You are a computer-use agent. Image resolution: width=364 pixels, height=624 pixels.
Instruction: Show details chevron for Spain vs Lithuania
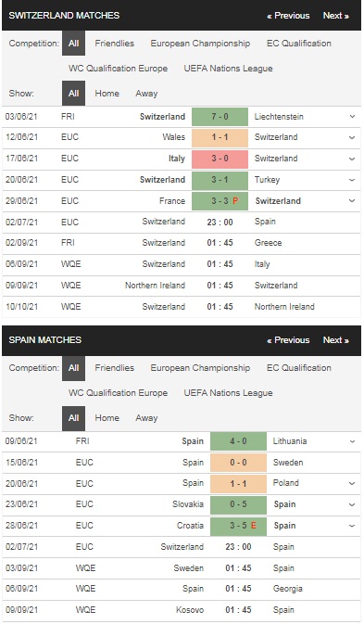(x=352, y=441)
